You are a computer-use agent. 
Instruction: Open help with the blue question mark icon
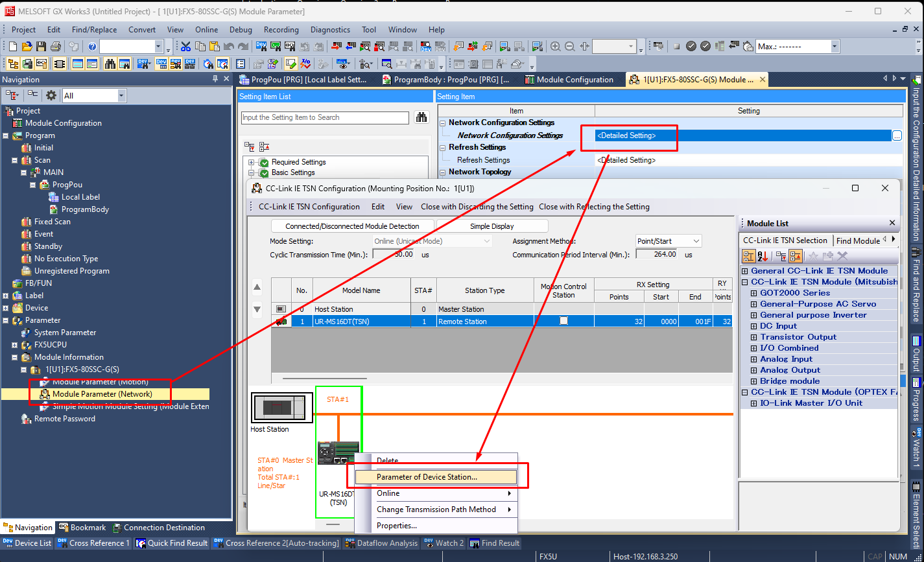click(x=92, y=47)
